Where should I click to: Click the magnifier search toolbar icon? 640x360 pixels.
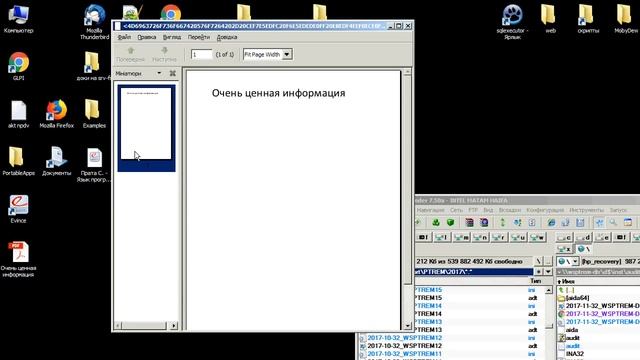pyautogui.click(x=613, y=222)
